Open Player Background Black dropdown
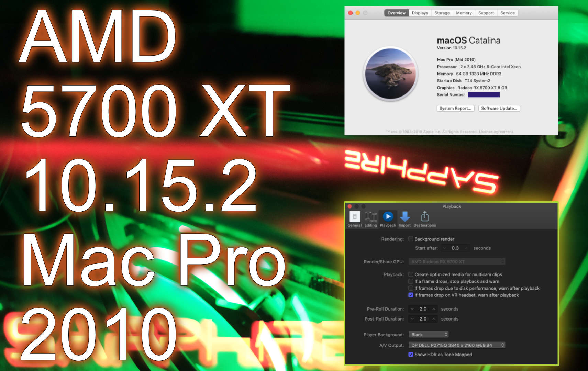 click(x=428, y=335)
